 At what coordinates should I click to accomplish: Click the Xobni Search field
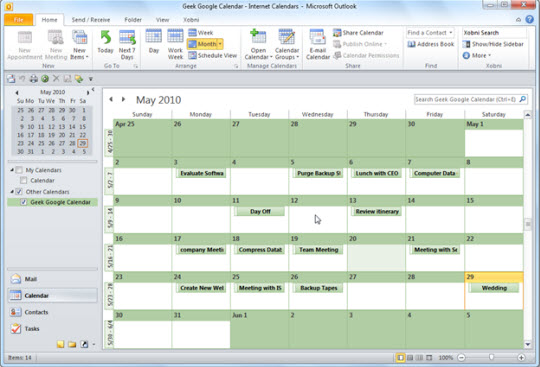494,33
